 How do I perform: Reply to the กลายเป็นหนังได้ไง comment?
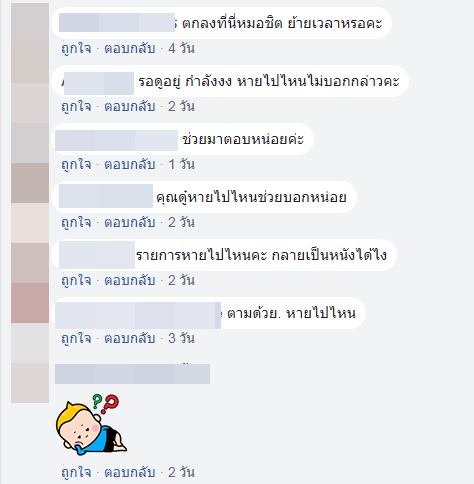[x=130, y=281]
